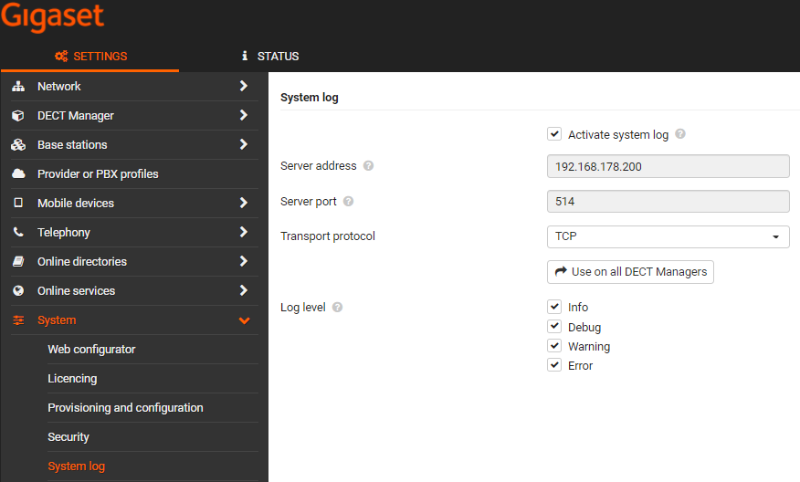
Task: Click the Base stations icon
Action: pos(18,145)
